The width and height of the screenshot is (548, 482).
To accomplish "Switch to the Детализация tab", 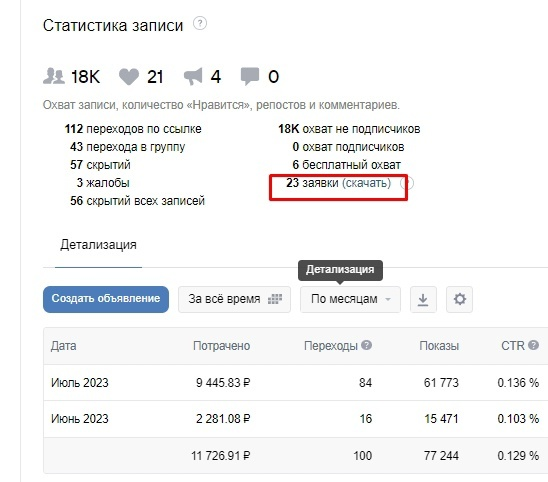I will pyautogui.click(x=98, y=245).
